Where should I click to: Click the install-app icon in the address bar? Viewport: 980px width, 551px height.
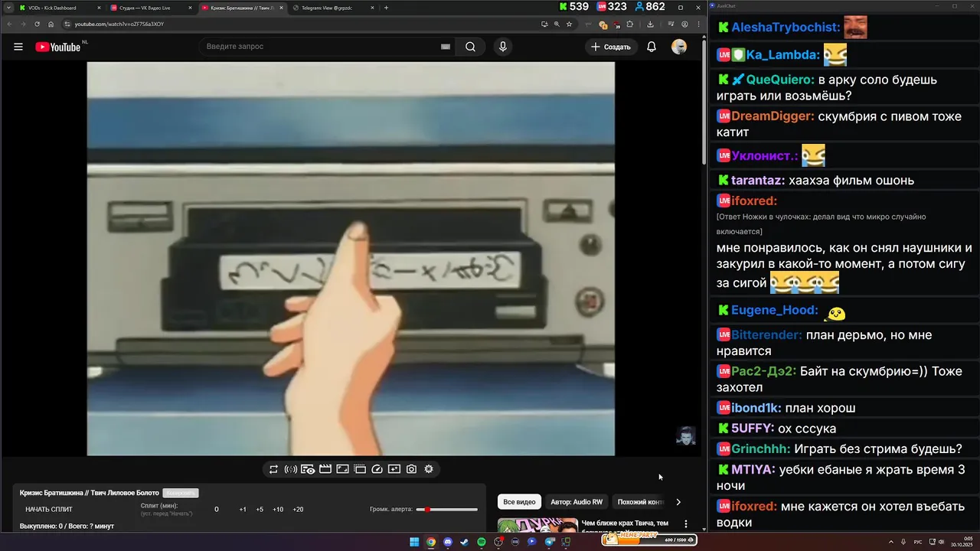(544, 24)
